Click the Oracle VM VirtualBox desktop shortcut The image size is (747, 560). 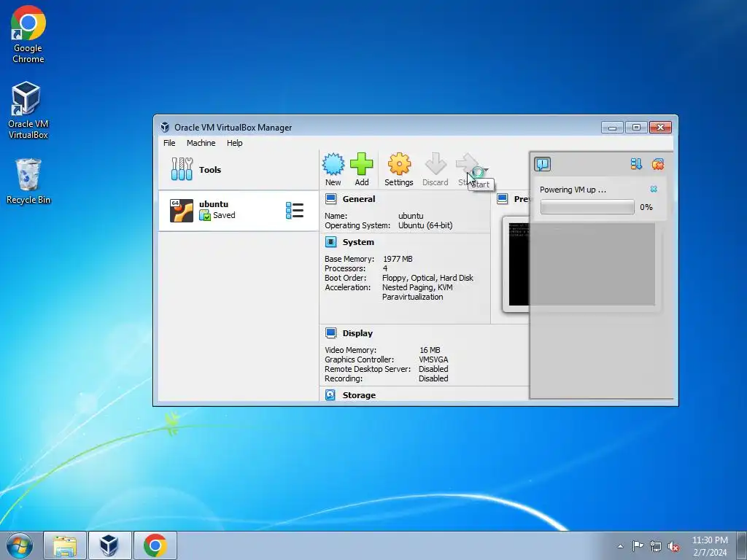click(28, 111)
